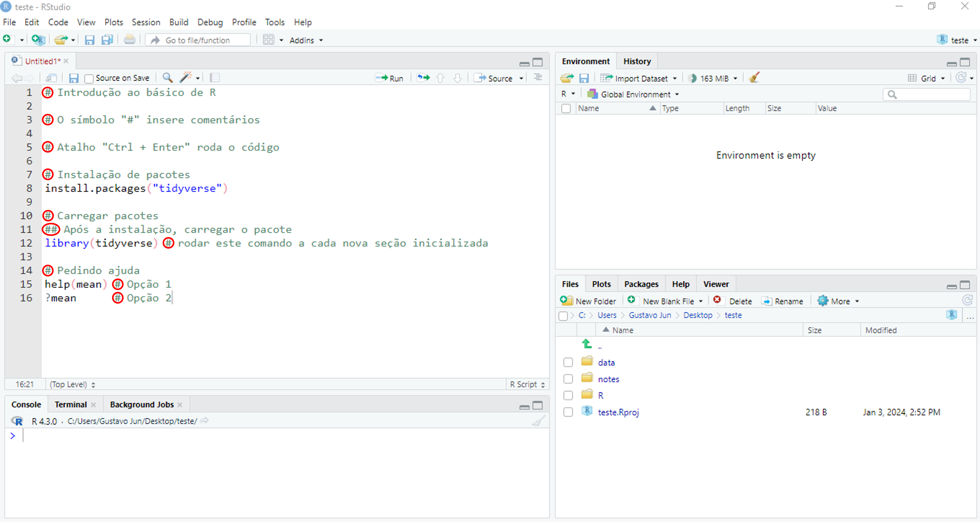Open the Addins dropdown
The width and height of the screenshot is (980, 522).
pos(306,40)
